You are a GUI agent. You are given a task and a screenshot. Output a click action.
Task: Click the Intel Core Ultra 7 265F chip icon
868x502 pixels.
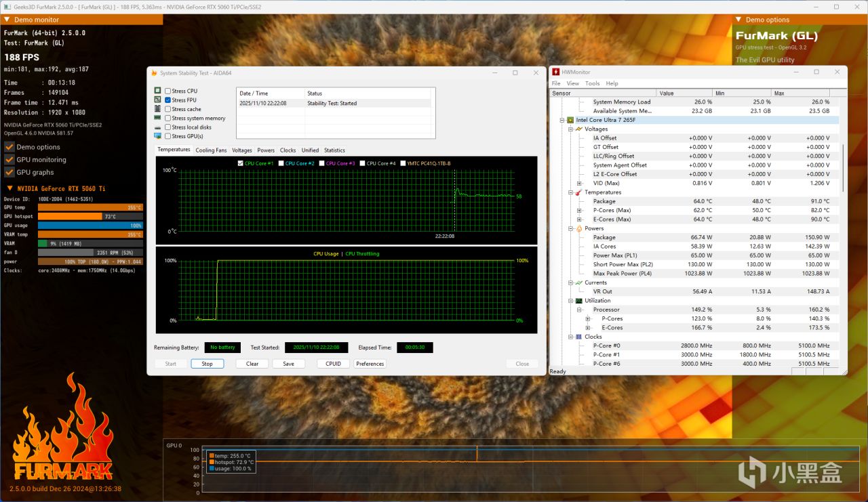pyautogui.click(x=570, y=120)
